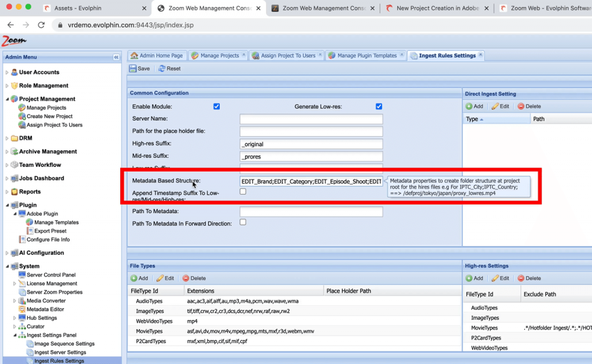Go to the Admin Home Page tab
592x364 pixels.
tap(157, 55)
